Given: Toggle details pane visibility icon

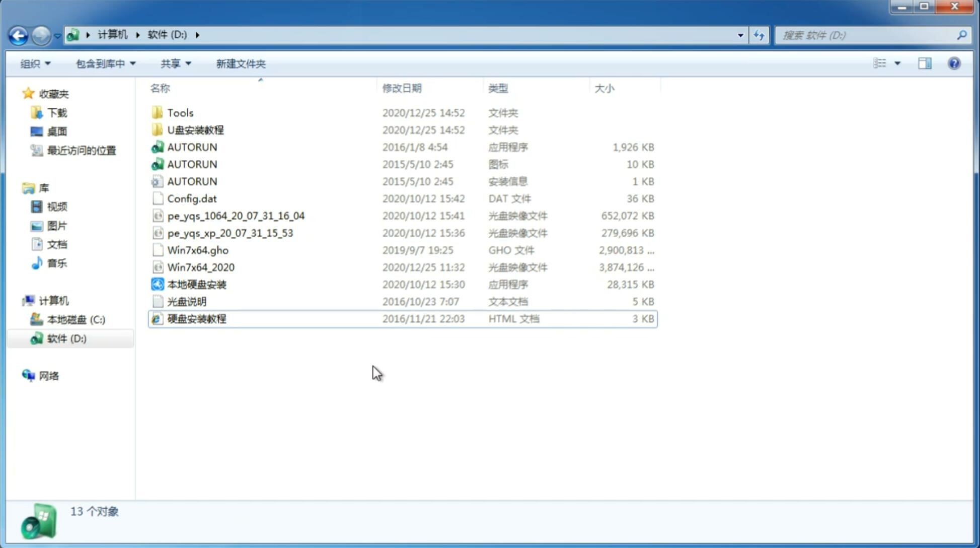Looking at the screenshot, I should coord(925,63).
